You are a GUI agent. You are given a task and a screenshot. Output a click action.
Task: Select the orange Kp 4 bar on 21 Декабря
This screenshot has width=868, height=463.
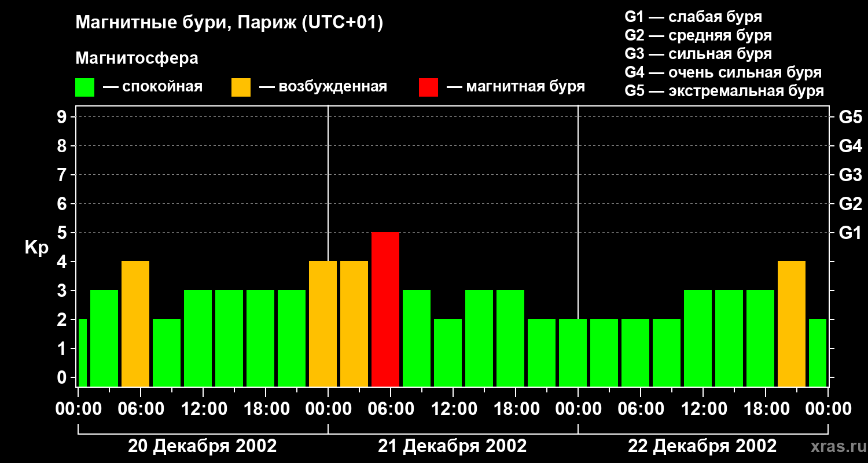354,324
